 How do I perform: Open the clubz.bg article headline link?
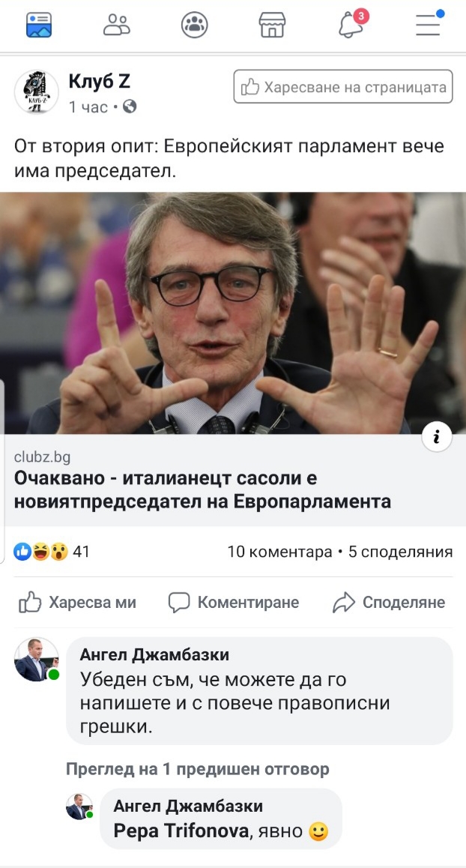(202, 490)
